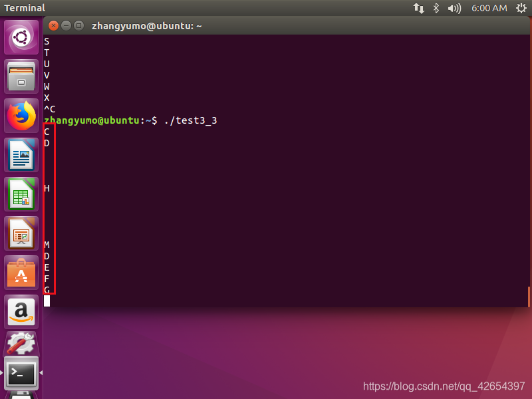Launch the Amazon shortcut
Image resolution: width=532 pixels, height=399 pixels.
tap(21, 312)
